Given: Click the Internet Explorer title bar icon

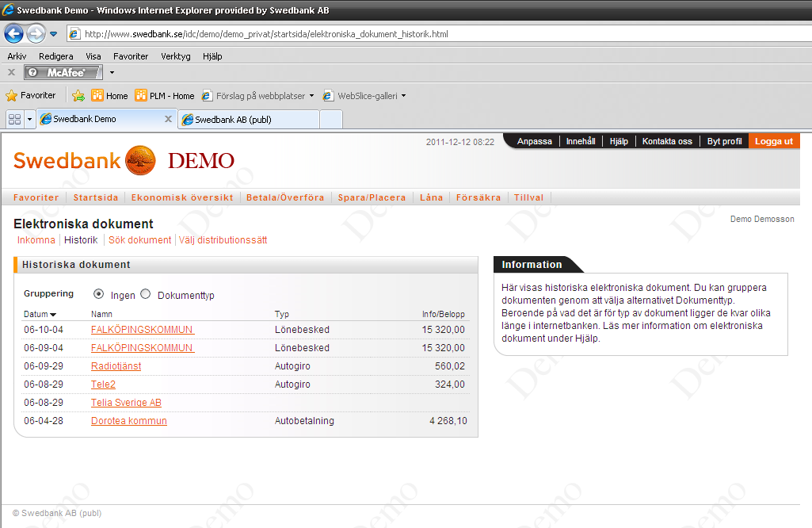Looking at the screenshot, I should [8, 10].
